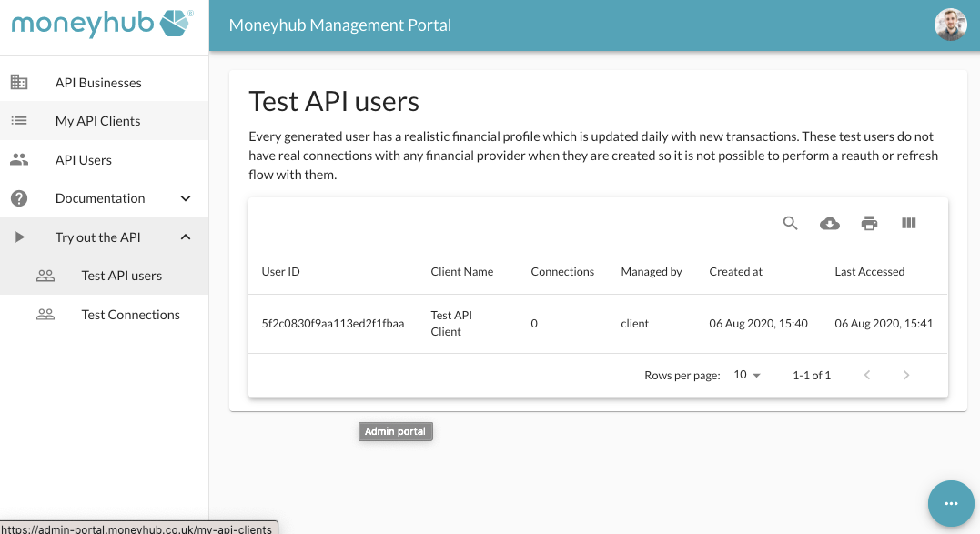Download the table as CSV
Viewport: 980px width, 534px height.
click(x=829, y=223)
